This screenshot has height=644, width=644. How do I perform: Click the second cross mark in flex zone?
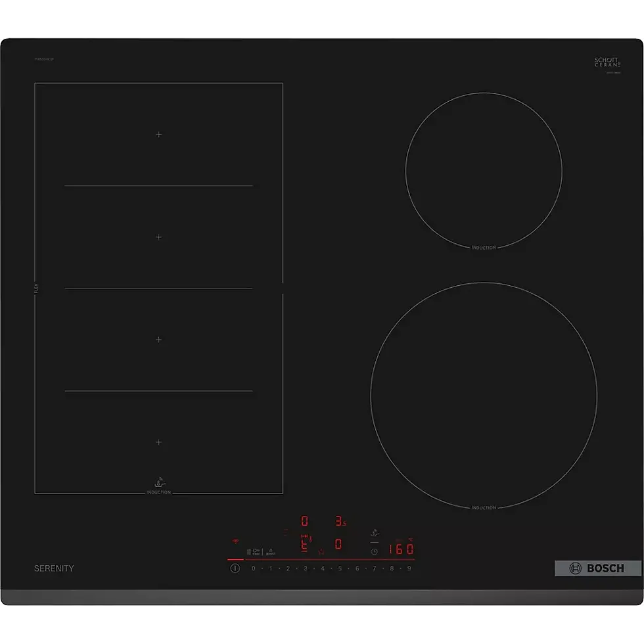point(158,237)
